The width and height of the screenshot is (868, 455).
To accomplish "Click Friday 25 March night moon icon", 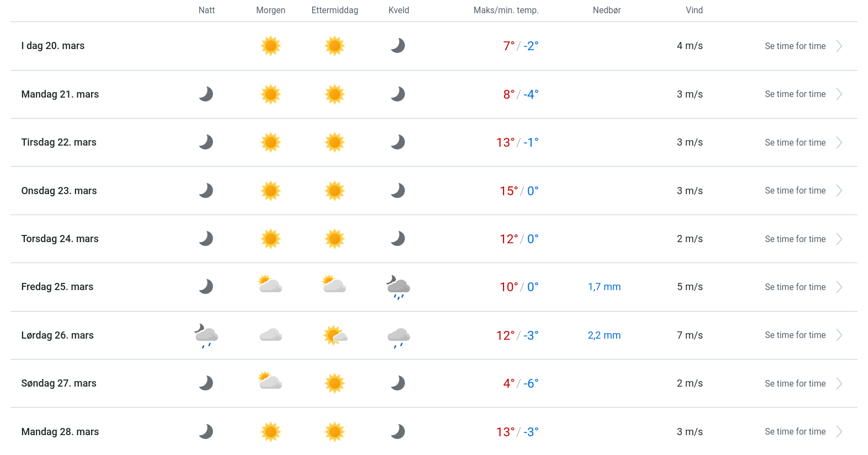I will click(206, 287).
